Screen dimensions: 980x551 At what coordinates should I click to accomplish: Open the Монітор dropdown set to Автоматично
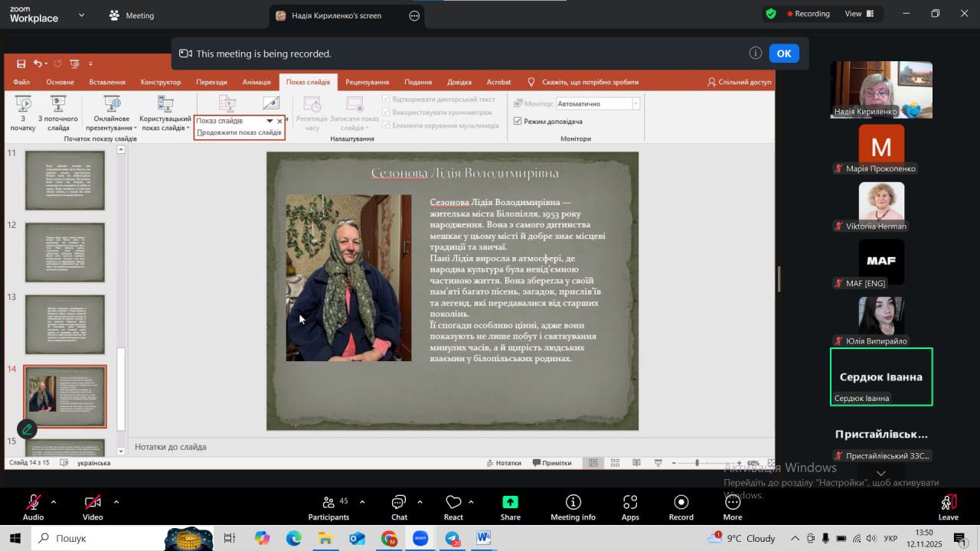[x=597, y=104]
